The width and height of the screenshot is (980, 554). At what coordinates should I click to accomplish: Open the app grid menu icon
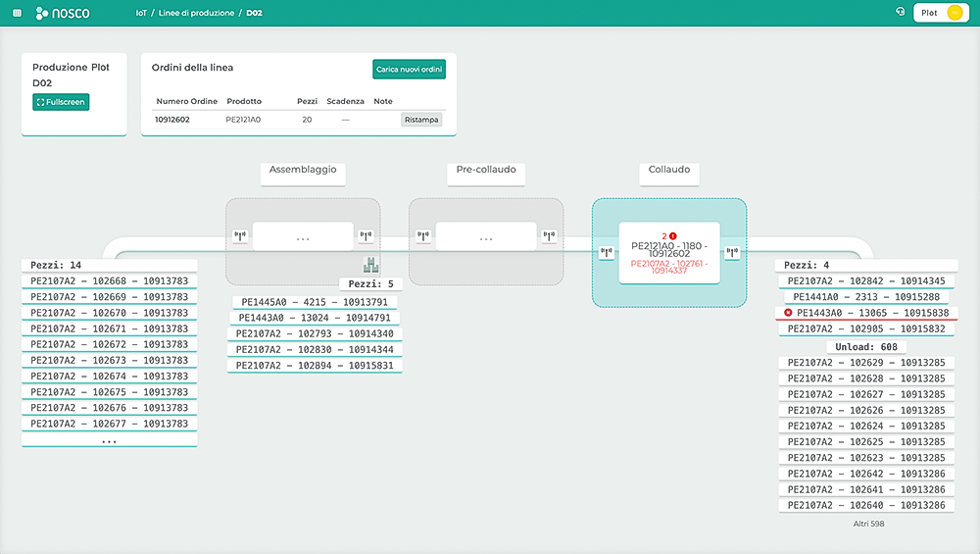(x=15, y=13)
